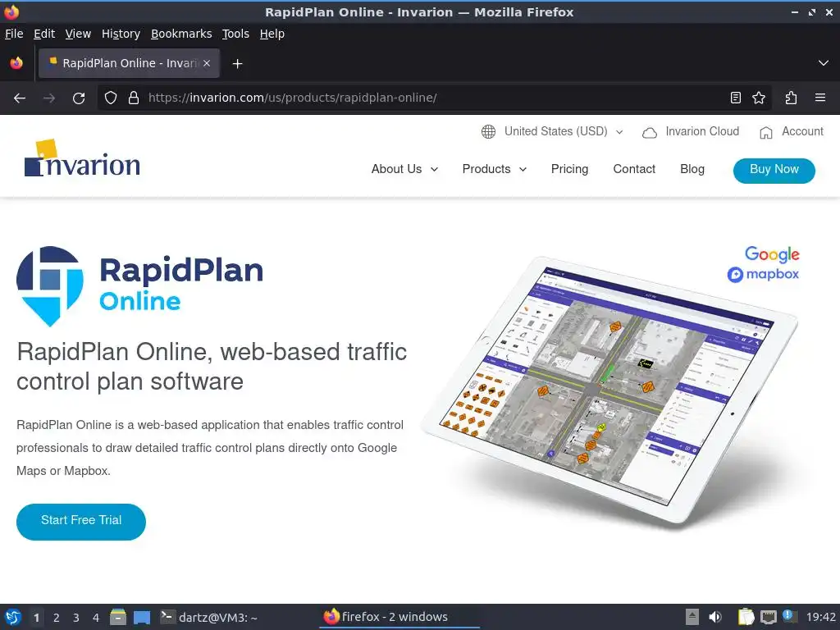Click the Google logo beside tablet

pos(772,254)
